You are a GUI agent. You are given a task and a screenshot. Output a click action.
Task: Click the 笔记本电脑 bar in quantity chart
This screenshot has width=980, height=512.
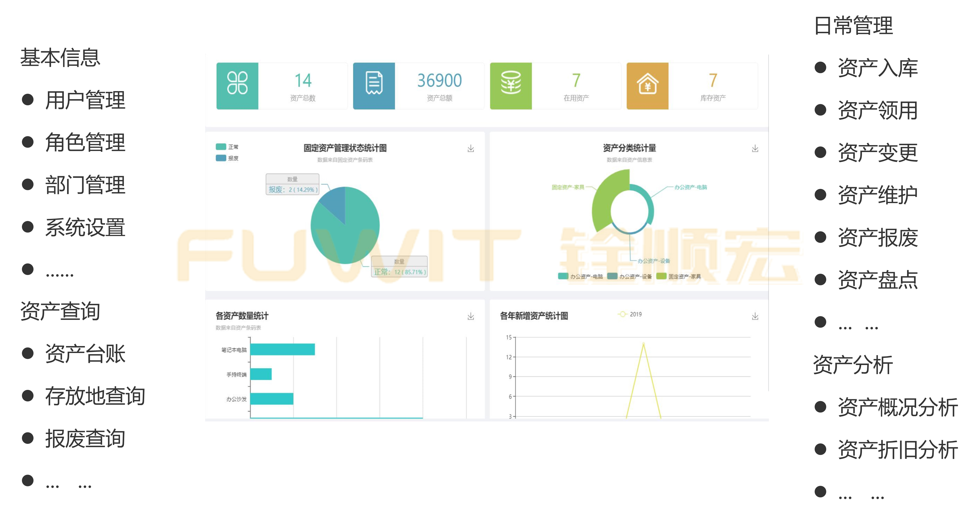(282, 349)
